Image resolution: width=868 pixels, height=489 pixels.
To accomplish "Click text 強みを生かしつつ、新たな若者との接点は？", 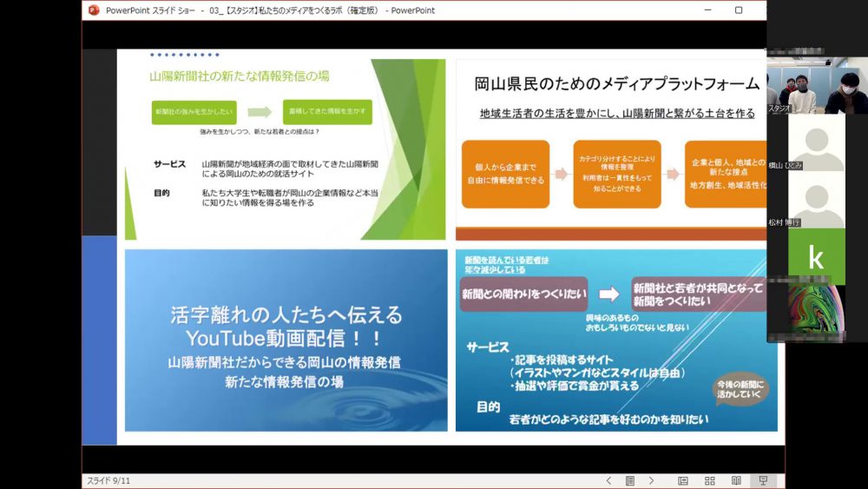I will 260,132.
